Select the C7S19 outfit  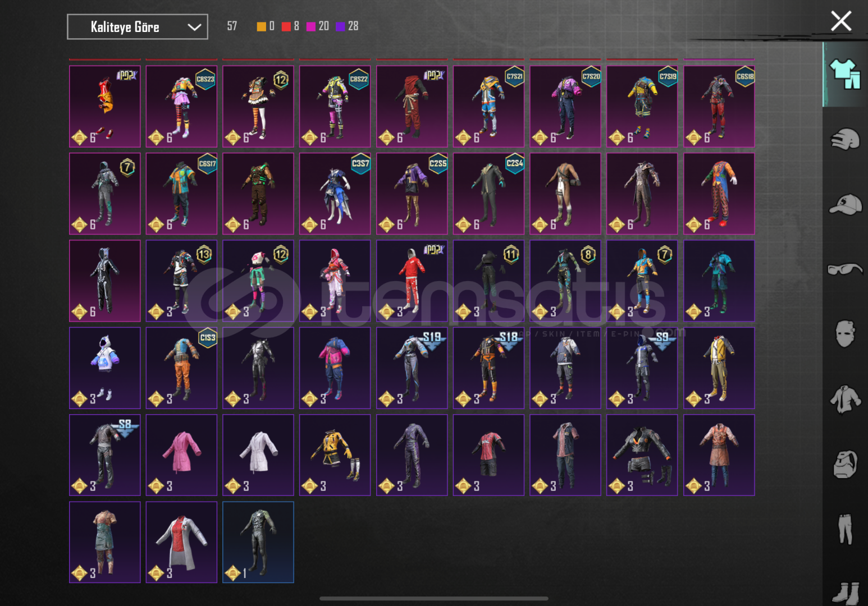(642, 107)
